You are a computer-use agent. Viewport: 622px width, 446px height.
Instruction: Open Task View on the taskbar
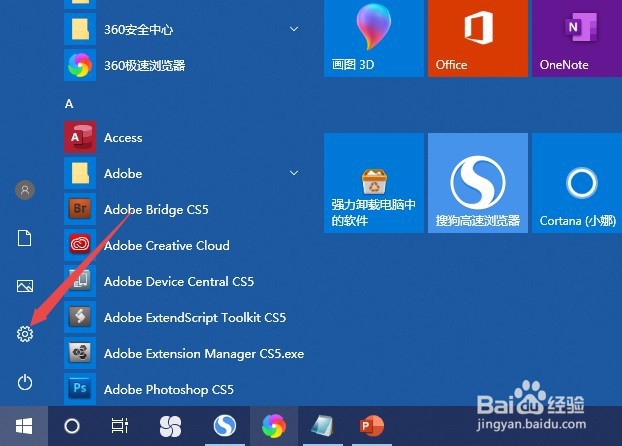pos(120,426)
